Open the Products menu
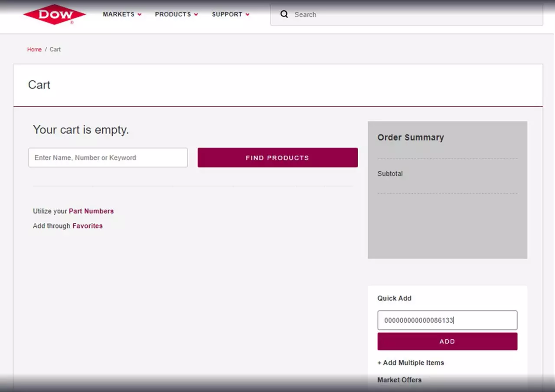Viewport: 555px width, 392px height. 173,14
